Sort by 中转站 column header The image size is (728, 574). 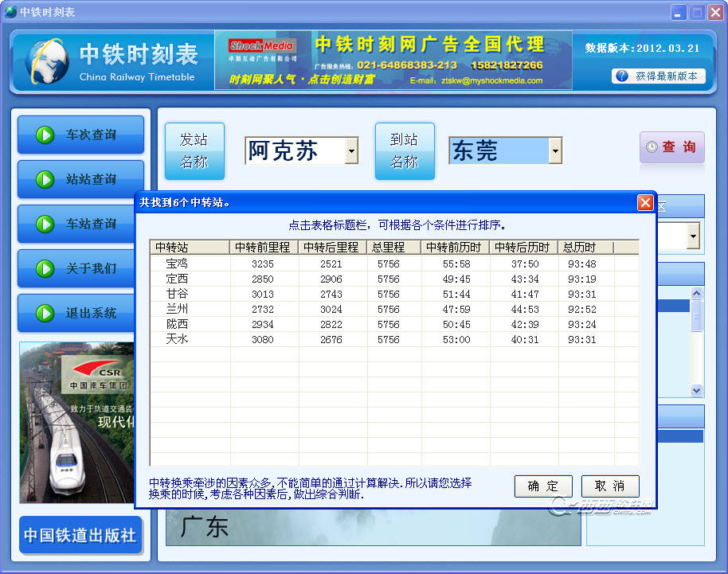[x=190, y=248]
